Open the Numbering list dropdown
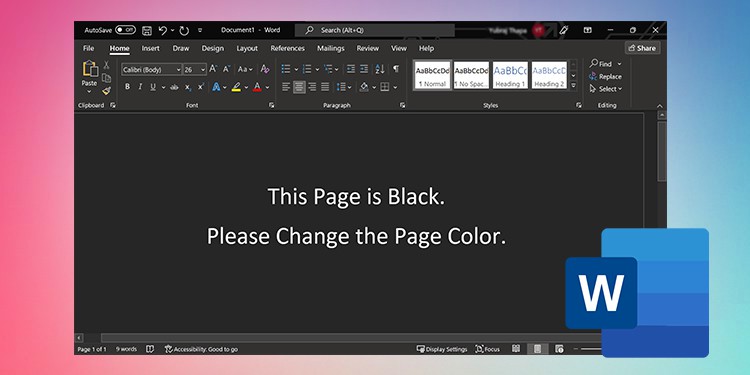Image resolution: width=750 pixels, height=375 pixels. click(317, 69)
